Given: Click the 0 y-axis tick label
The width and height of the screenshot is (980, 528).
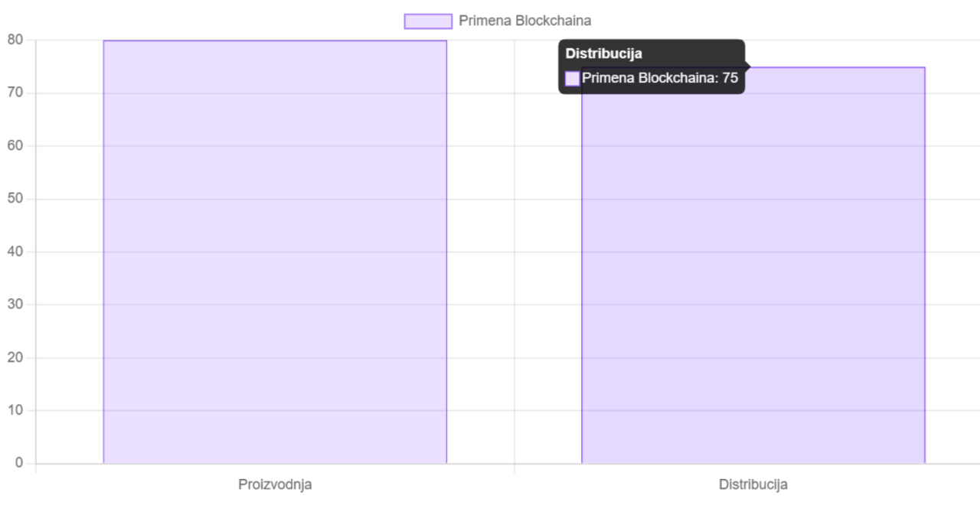Looking at the screenshot, I should (x=20, y=463).
